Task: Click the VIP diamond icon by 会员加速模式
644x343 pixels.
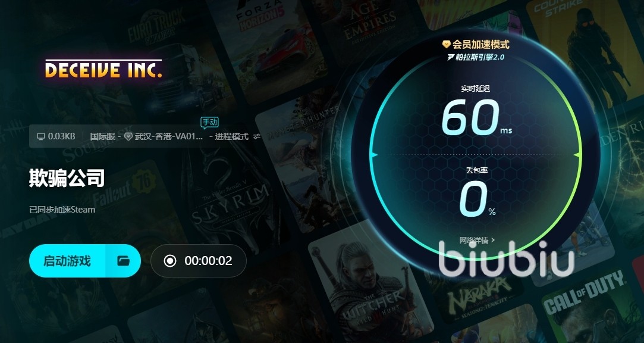Action: 446,44
